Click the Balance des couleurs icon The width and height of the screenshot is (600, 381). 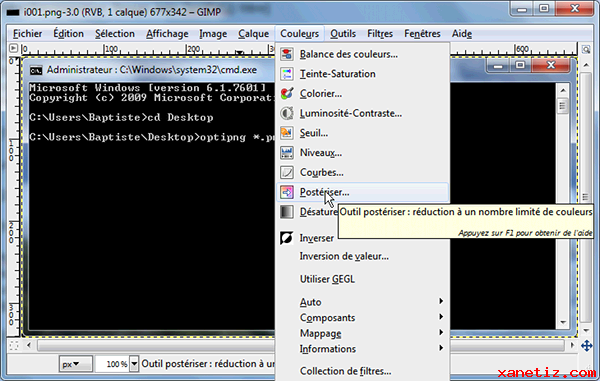287,54
